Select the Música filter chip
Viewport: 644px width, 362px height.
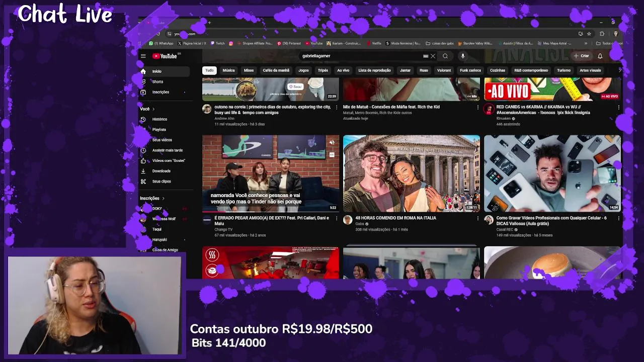click(x=228, y=70)
